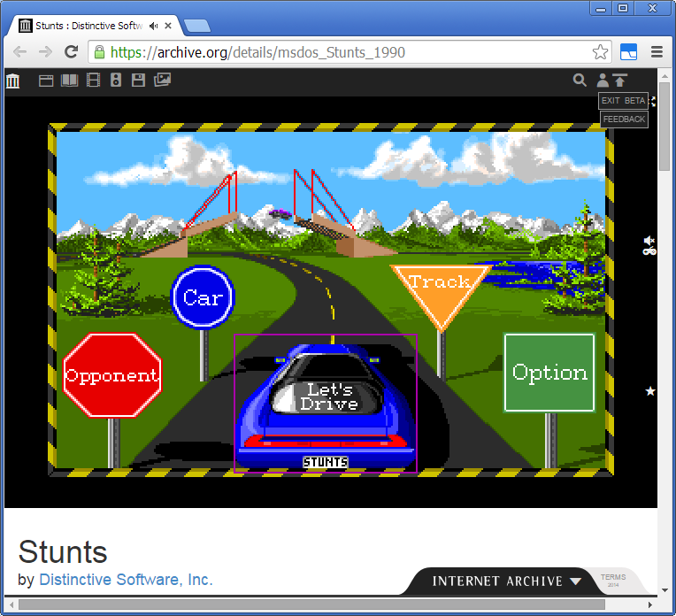Toggle emulator fullscreen arrows icon
Image resolution: width=676 pixels, height=616 pixels.
653,102
